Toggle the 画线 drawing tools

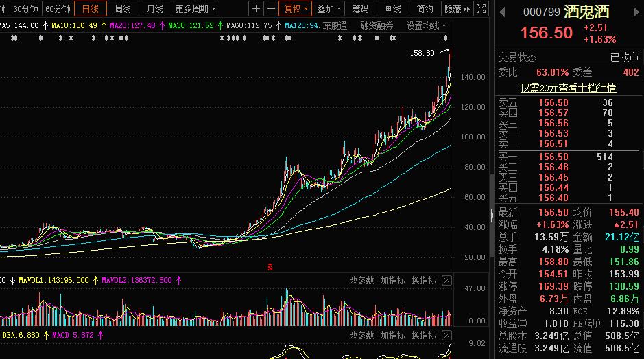coord(392,9)
